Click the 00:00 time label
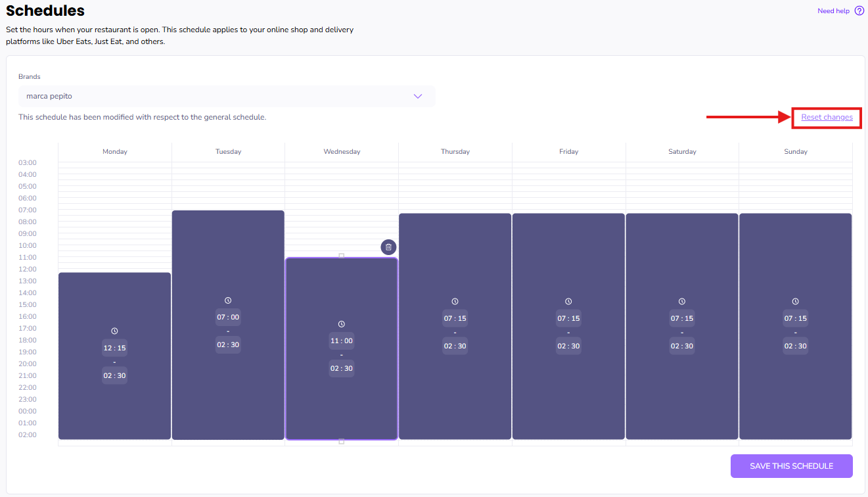Image resolution: width=868 pixels, height=497 pixels. pyautogui.click(x=28, y=411)
